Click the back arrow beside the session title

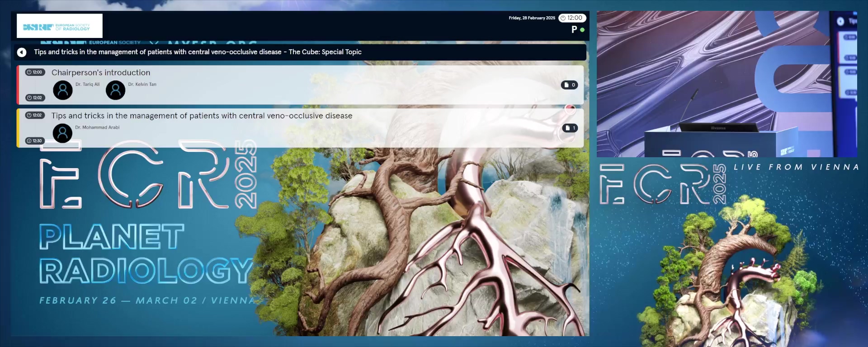point(22,52)
